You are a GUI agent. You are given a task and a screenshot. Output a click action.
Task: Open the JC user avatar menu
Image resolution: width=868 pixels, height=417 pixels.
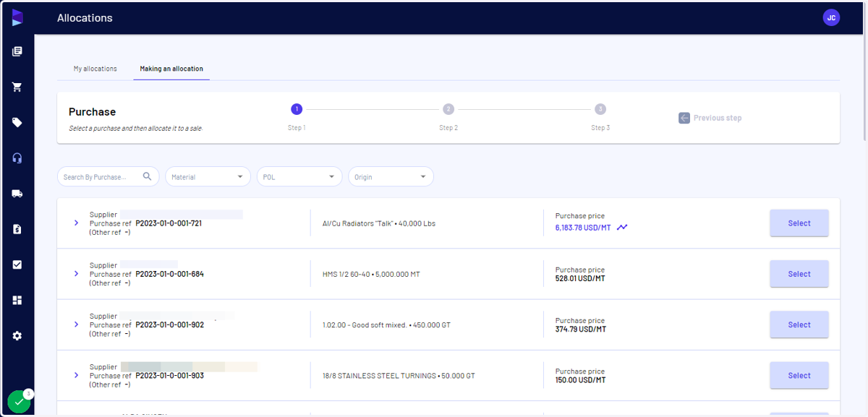click(x=831, y=17)
